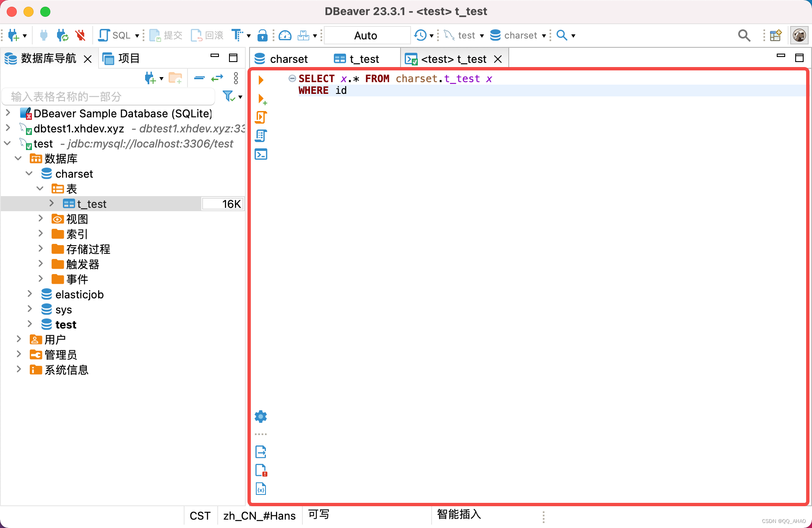Image resolution: width=812 pixels, height=528 pixels.
Task: Click the connect plug icon in toolbar
Action: [x=44, y=36]
